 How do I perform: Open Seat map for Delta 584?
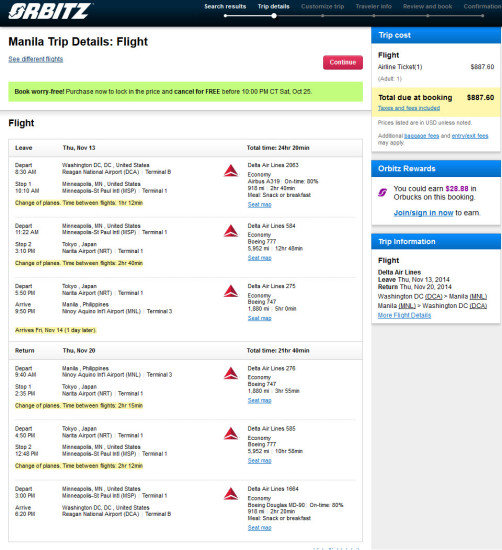pos(260,258)
